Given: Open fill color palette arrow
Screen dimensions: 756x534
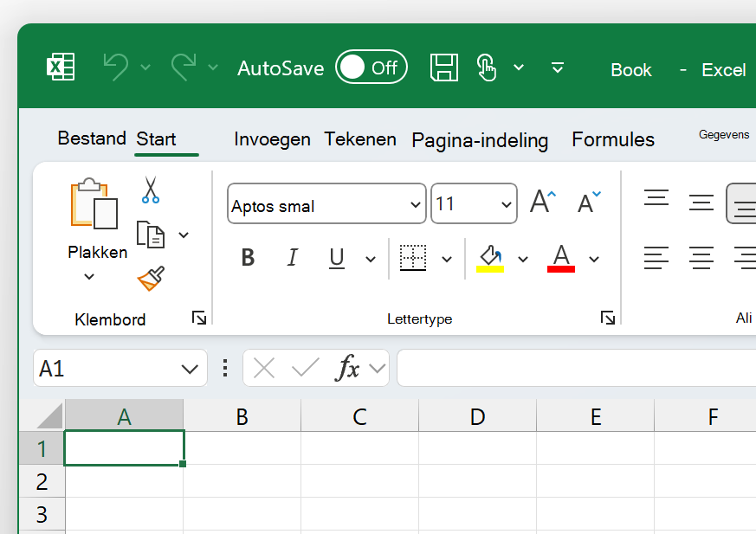Looking at the screenshot, I should click(x=523, y=260).
